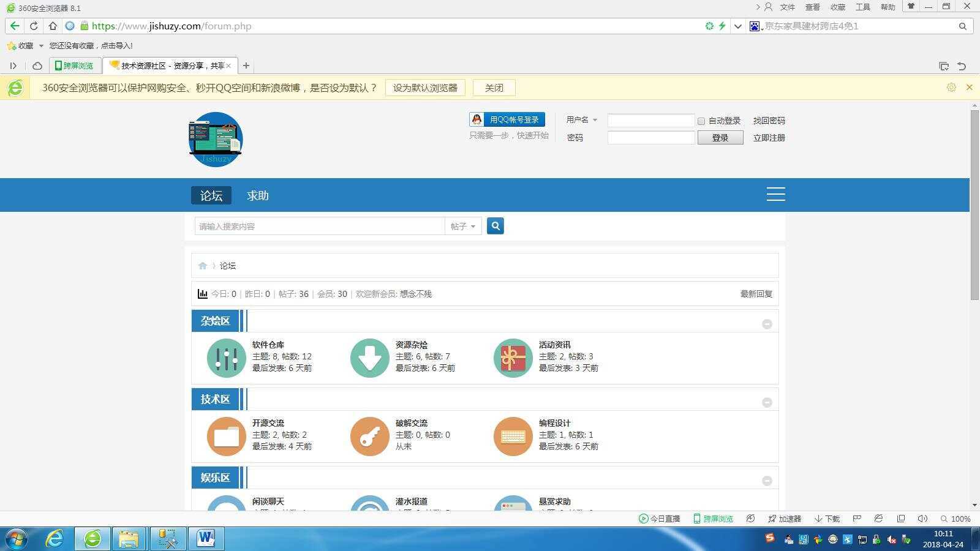
Task: Click the blue search magnifier button
Action: (495, 226)
